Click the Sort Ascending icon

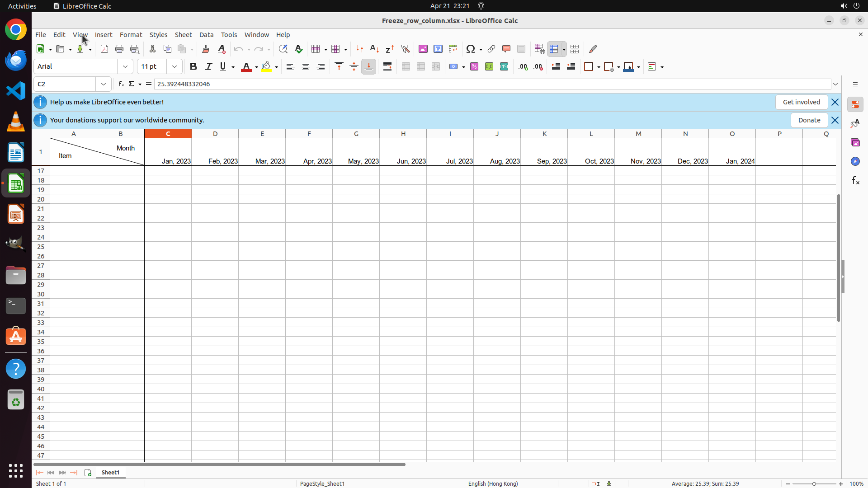pyautogui.click(x=374, y=49)
